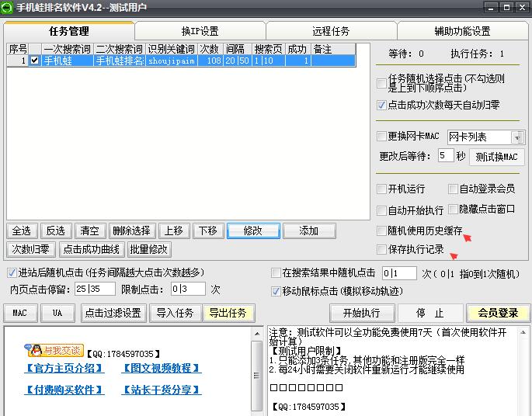Click the QQ '与我交谈' chat icon
The width and height of the screenshot is (532, 416).
click(53, 350)
